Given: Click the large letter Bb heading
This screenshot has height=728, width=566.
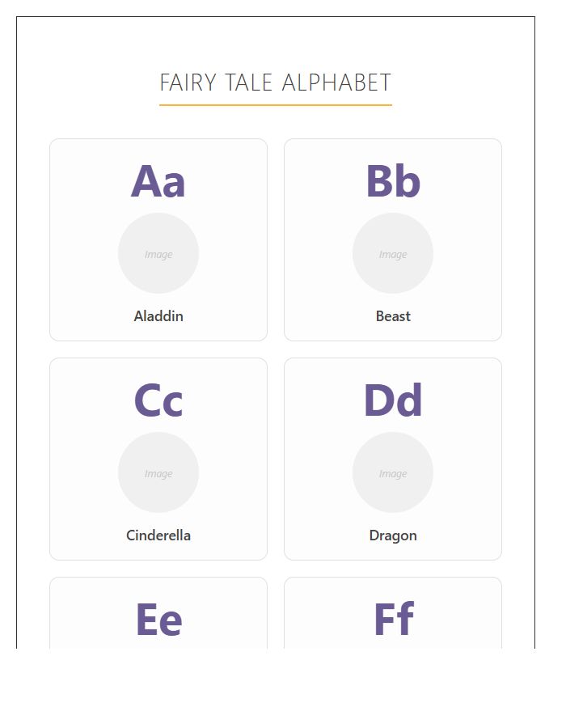Looking at the screenshot, I should (393, 181).
